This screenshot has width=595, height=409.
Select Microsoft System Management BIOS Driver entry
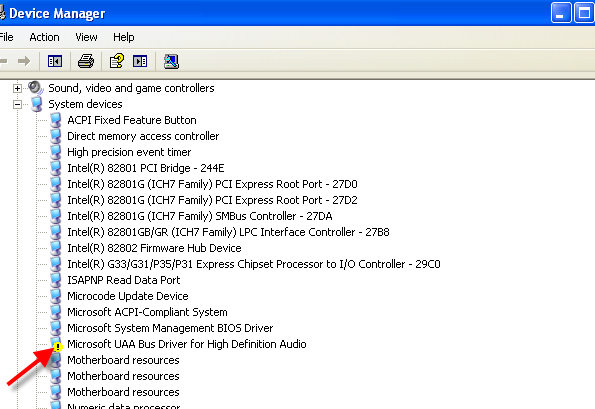(x=170, y=328)
